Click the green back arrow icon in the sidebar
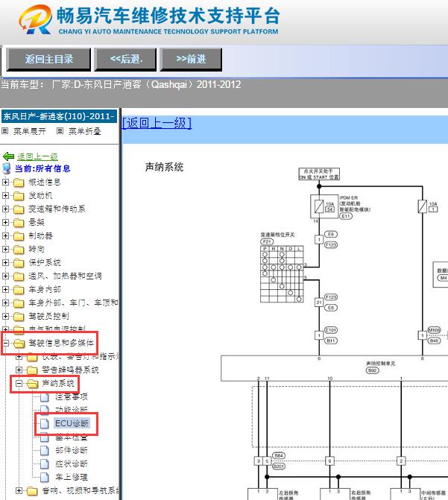This screenshot has height=500, width=448. (x=8, y=156)
